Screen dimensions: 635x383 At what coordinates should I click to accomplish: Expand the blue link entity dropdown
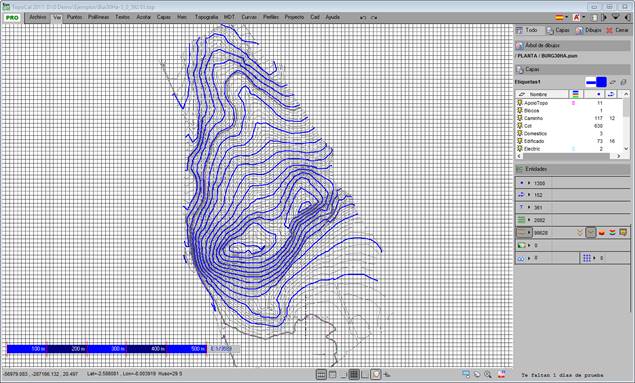point(529,258)
